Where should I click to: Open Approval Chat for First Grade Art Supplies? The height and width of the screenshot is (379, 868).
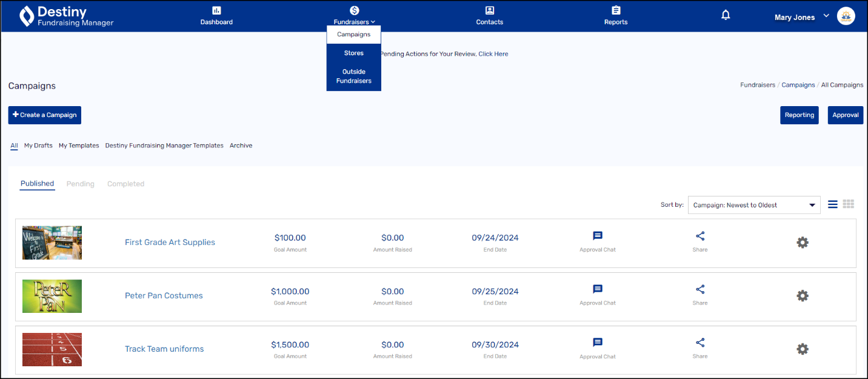(x=597, y=236)
